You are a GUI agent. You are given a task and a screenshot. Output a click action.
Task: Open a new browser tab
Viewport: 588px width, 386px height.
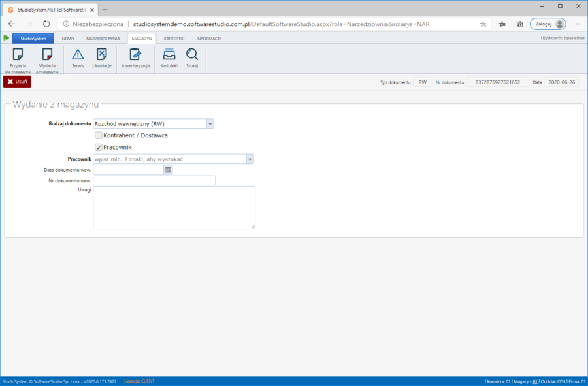point(105,10)
